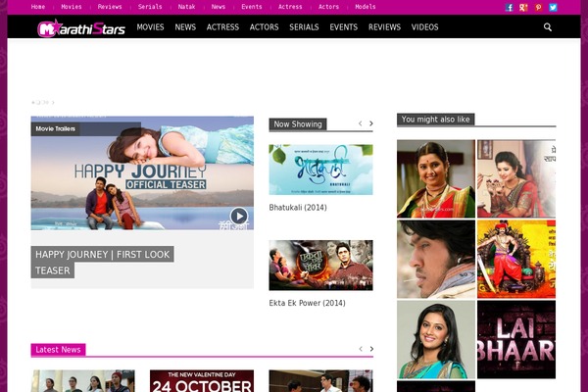
Task: Click the Latest News heading
Action: coord(58,350)
